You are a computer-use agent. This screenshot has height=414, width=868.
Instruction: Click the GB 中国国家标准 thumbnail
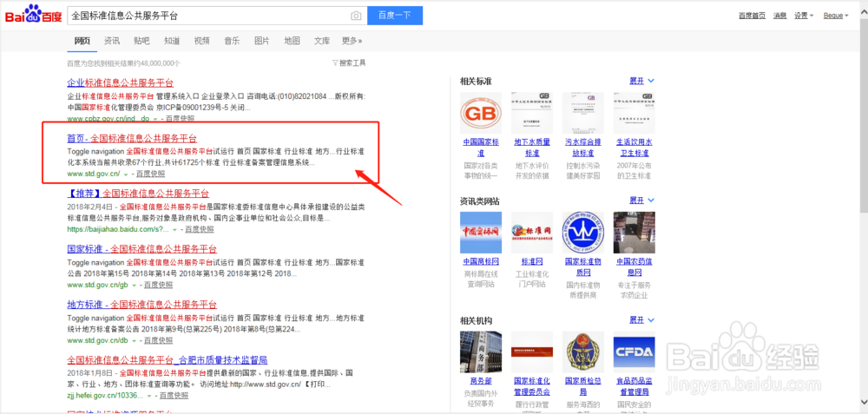[481, 113]
